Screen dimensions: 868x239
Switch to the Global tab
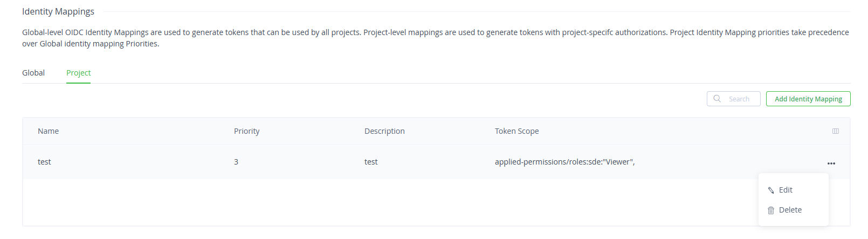(x=33, y=73)
